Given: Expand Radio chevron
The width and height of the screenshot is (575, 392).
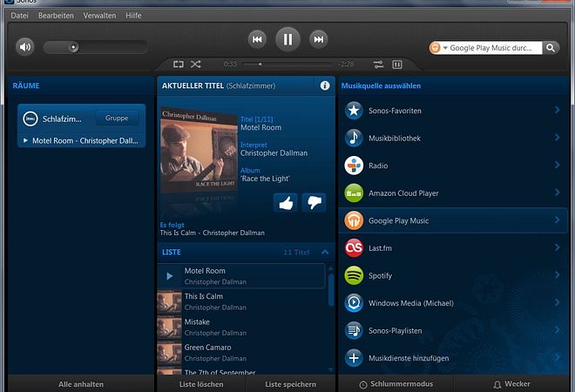Looking at the screenshot, I should 557,165.
